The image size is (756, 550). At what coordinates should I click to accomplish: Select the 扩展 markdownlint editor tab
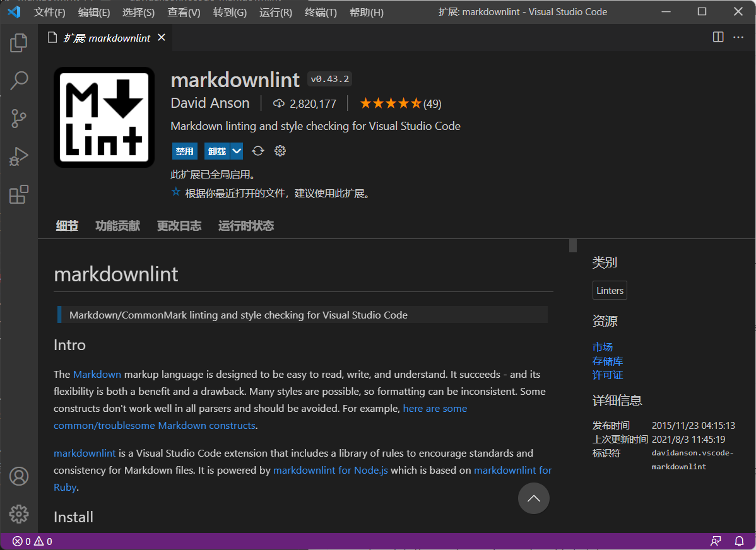(107, 38)
